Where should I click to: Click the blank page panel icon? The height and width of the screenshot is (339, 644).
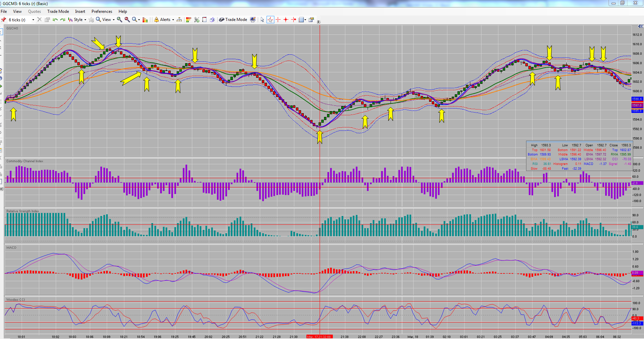click(204, 20)
